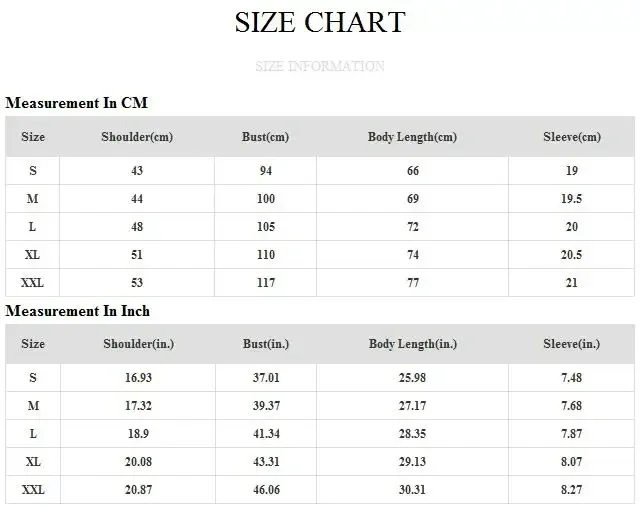
Task: Select the Measurement In Inch heading
Action: click(78, 311)
